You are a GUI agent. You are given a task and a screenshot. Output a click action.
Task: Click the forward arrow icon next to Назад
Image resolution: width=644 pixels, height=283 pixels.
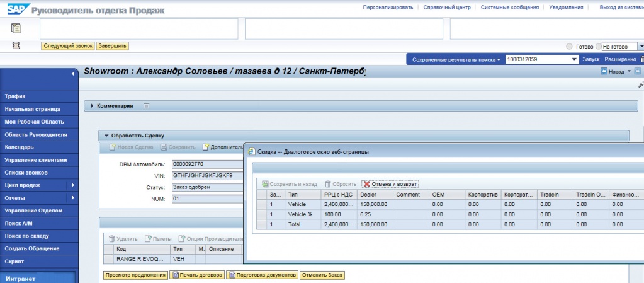click(x=638, y=72)
